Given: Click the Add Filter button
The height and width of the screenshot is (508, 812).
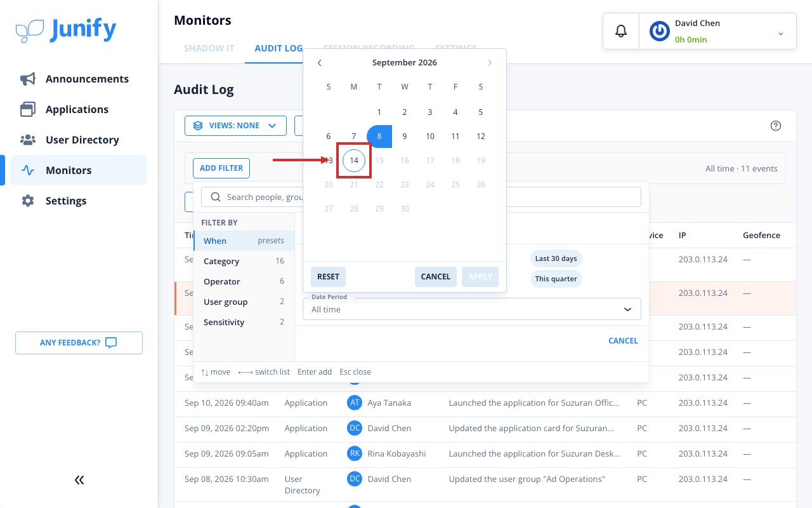Looking at the screenshot, I should (x=221, y=168).
